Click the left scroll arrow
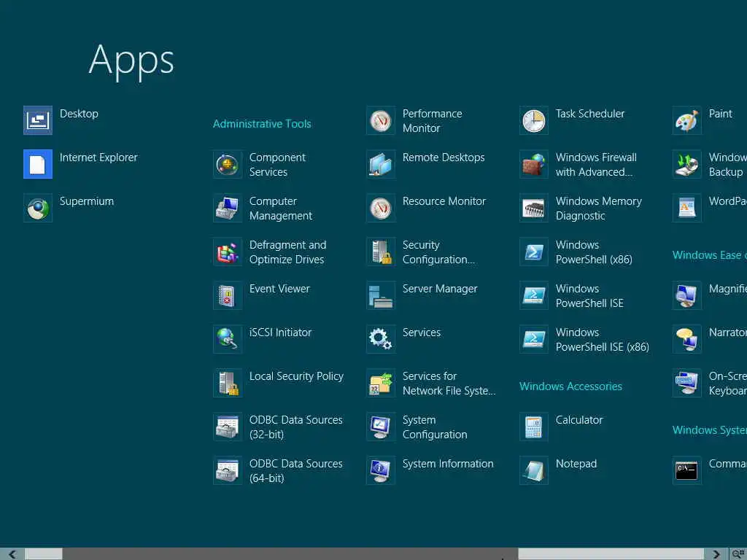Image resolution: width=747 pixels, height=560 pixels. click(12, 554)
